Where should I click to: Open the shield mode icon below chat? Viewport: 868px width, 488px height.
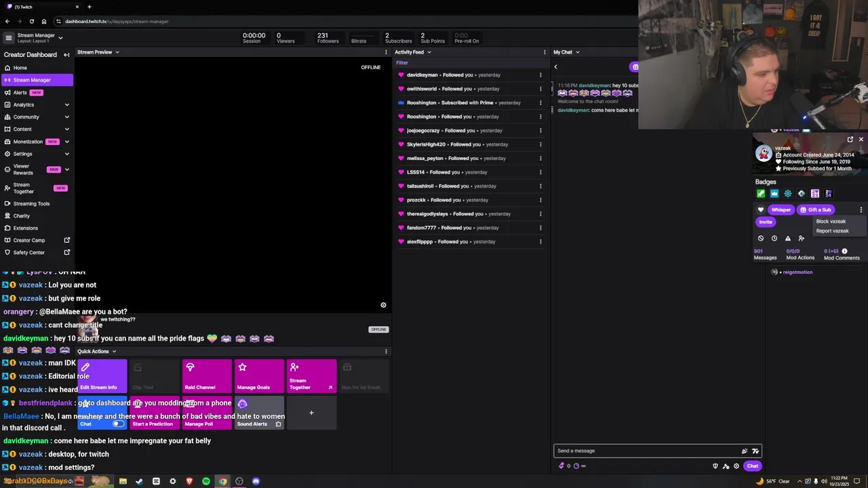coord(715,466)
